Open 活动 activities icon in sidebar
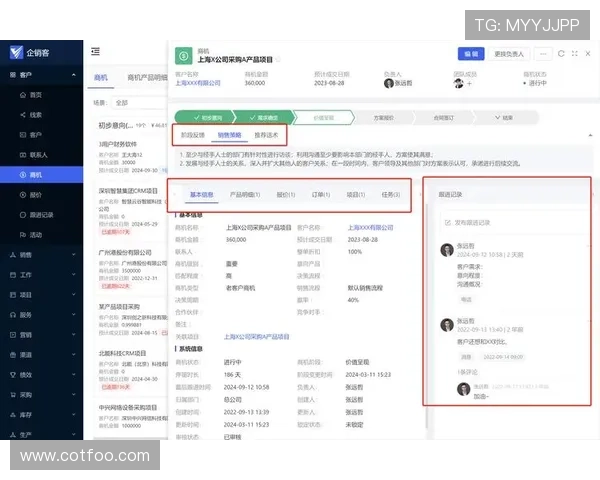Image resolution: width=600 pixels, height=480 pixels. point(23,235)
